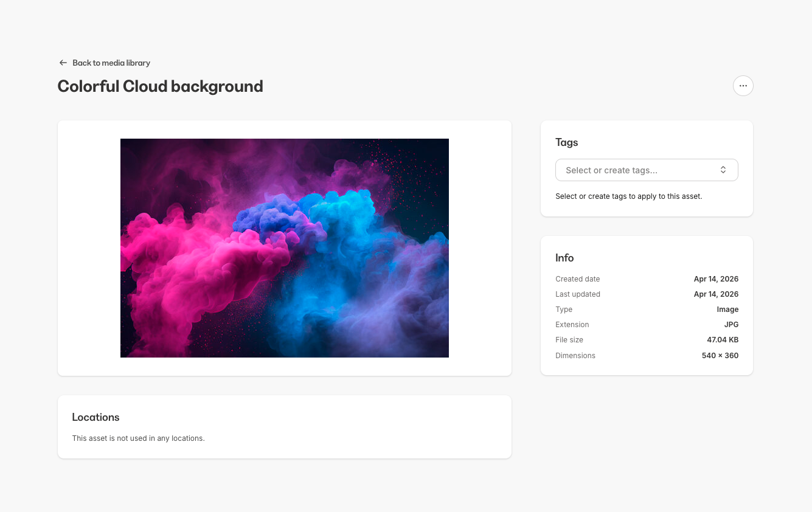Click the arrow beside Back to media library
Image resolution: width=812 pixels, height=512 pixels.
coord(63,63)
